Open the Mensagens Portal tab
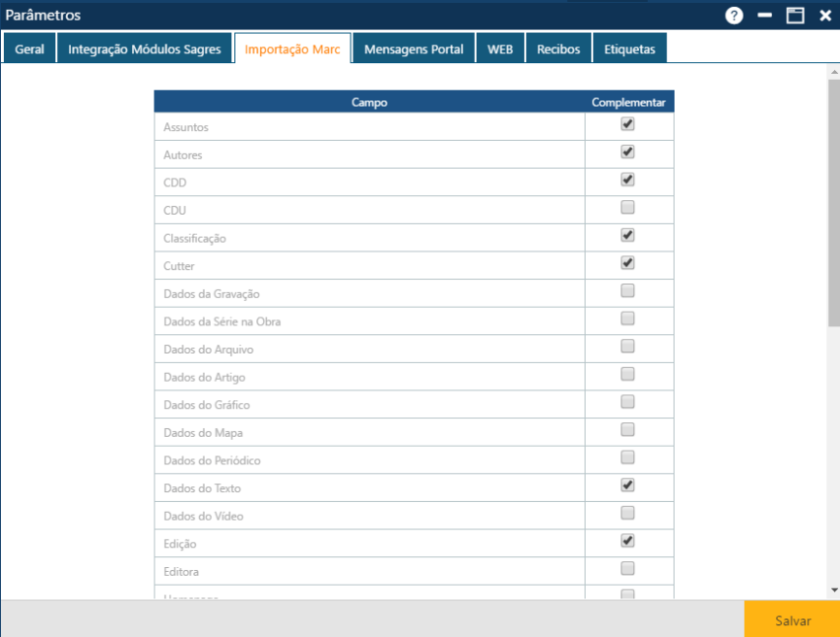 [414, 47]
